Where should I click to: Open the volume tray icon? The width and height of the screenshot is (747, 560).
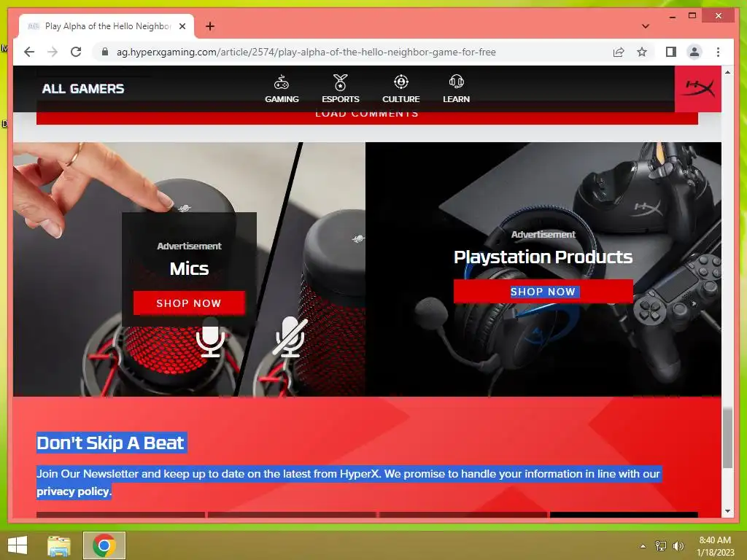tap(678, 545)
